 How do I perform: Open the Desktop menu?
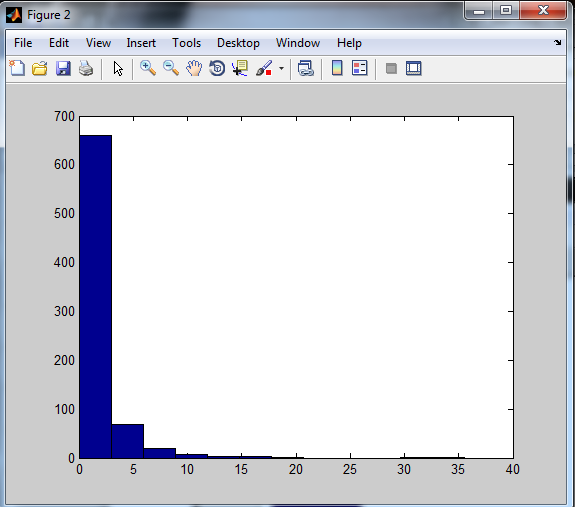pos(238,43)
